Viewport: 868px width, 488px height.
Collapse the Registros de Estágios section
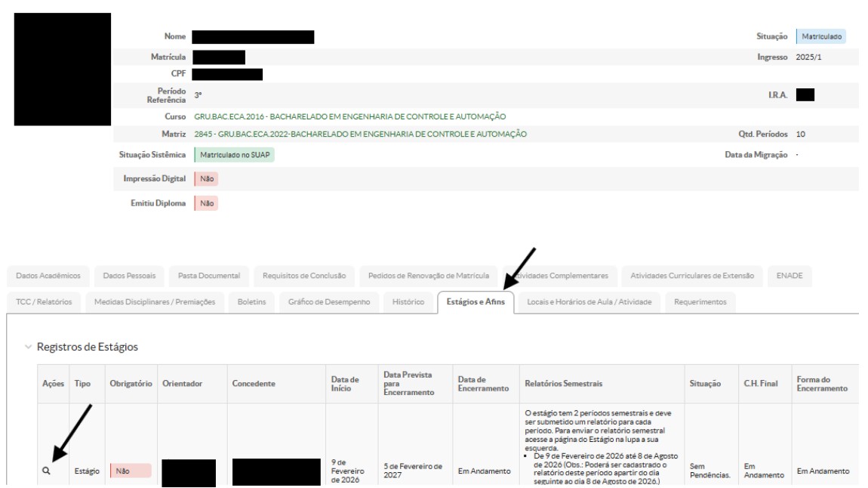[x=29, y=347]
